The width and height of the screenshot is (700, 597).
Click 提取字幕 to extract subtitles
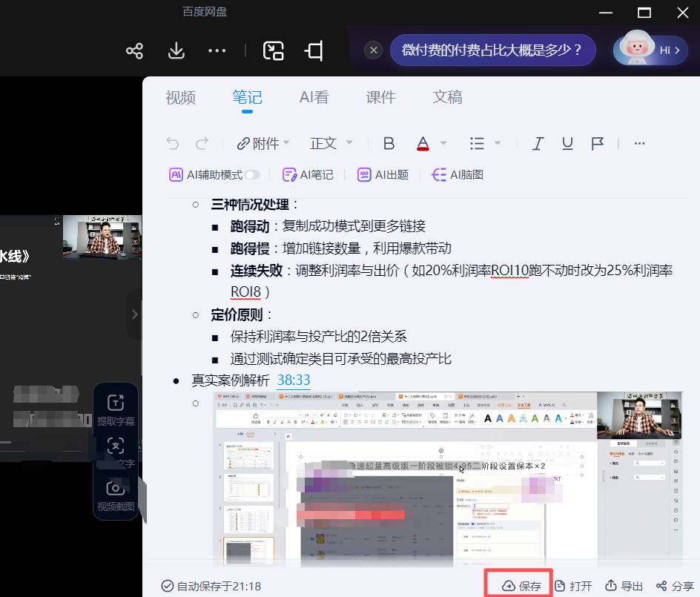point(115,409)
